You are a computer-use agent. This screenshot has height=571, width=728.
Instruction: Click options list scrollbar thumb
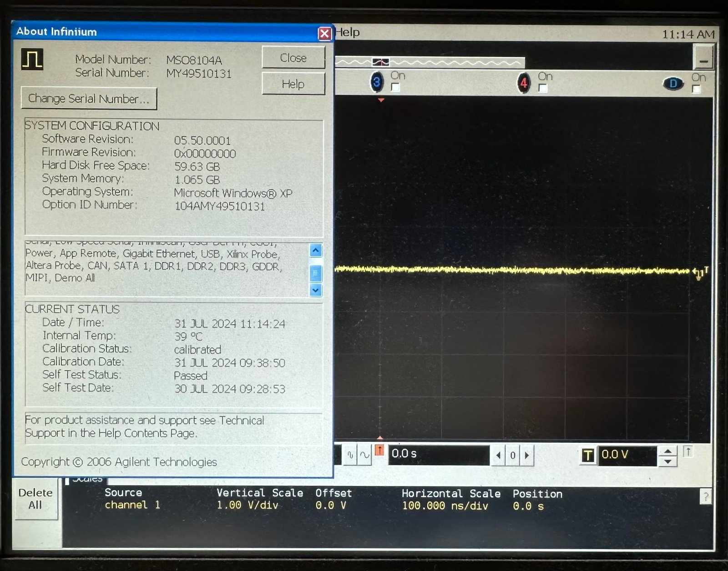click(316, 273)
